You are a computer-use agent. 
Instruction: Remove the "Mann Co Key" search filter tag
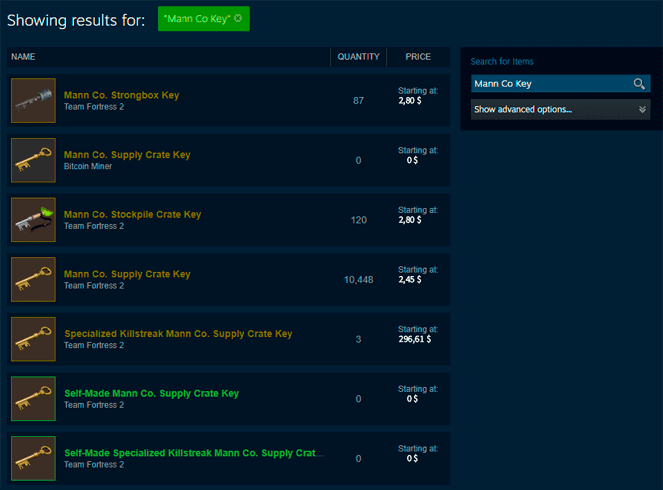pyautogui.click(x=238, y=18)
